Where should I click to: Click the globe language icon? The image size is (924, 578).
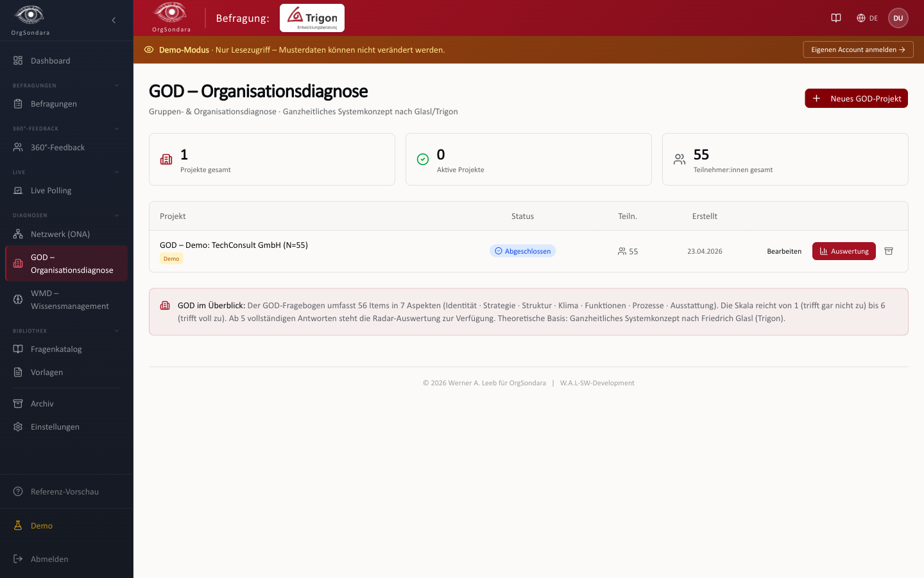pos(861,18)
